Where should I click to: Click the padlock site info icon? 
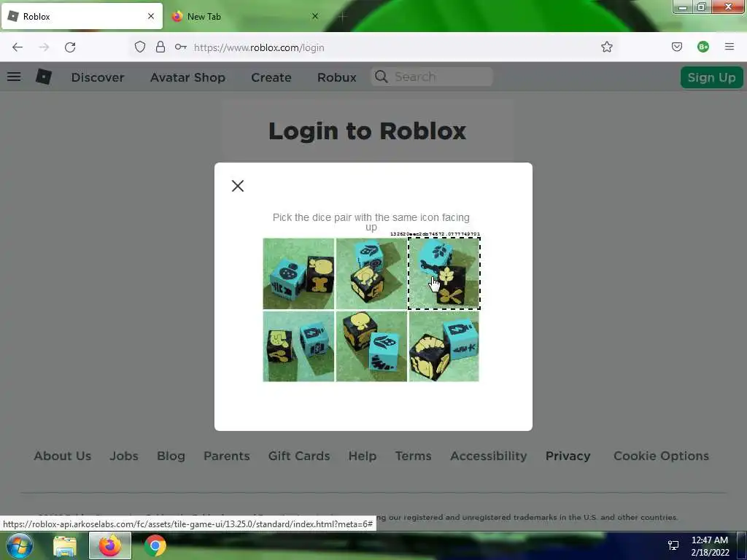(x=160, y=47)
